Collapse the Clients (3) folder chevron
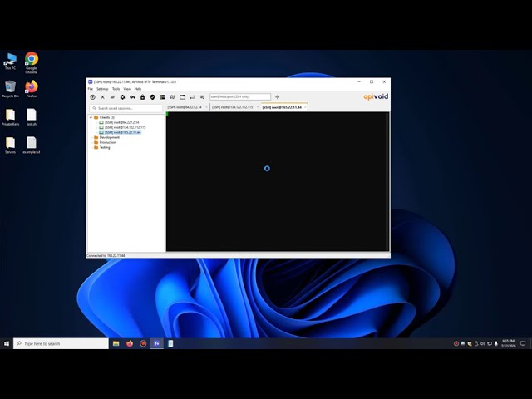The width and height of the screenshot is (532, 399). (91, 117)
